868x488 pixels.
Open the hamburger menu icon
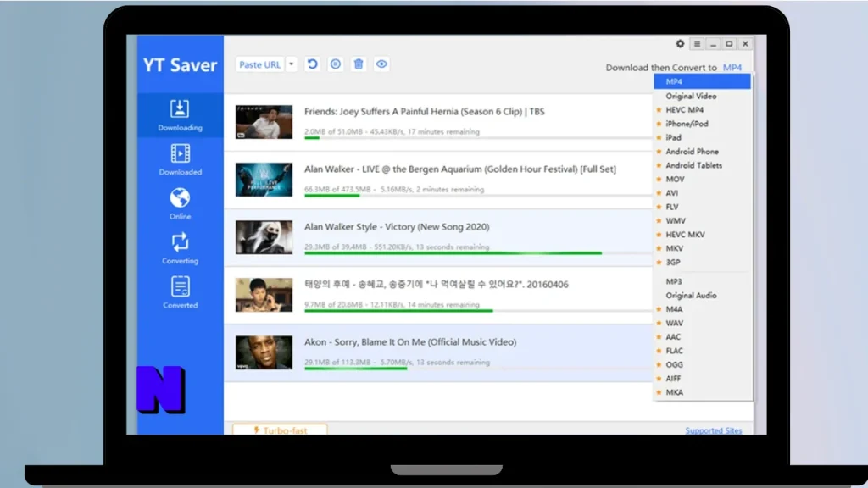coord(697,44)
